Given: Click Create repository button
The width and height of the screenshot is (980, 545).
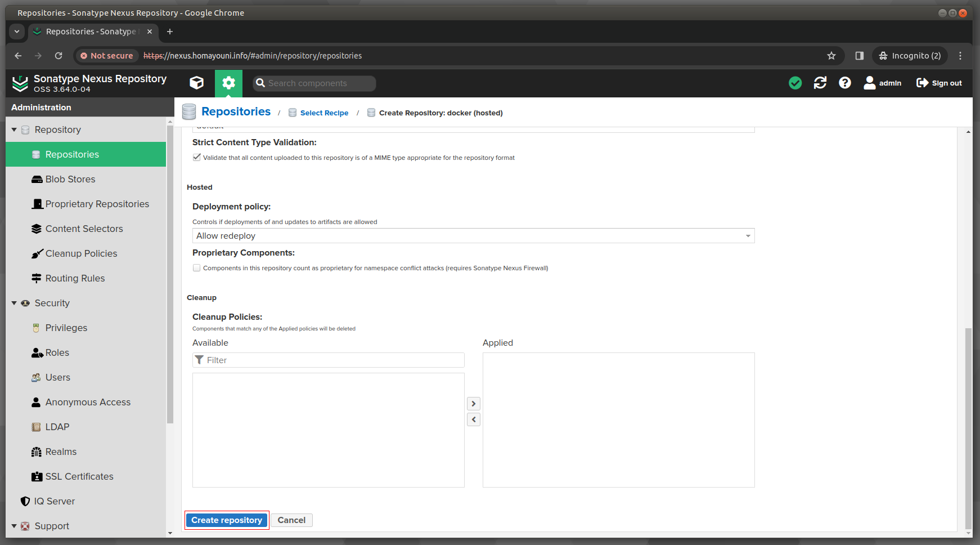Looking at the screenshot, I should pyautogui.click(x=227, y=520).
